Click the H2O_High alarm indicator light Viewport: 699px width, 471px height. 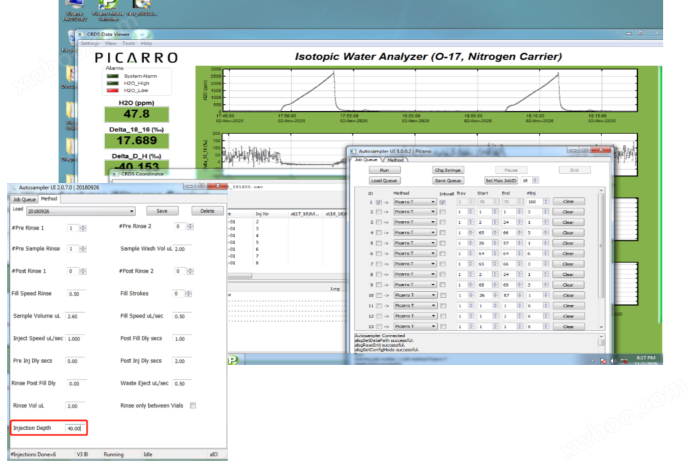click(x=113, y=83)
